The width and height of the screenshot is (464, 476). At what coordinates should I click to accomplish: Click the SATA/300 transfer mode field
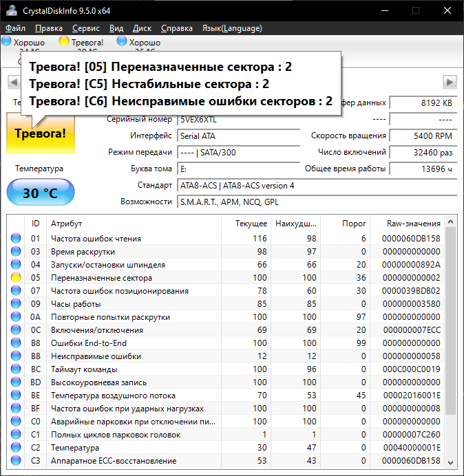[238, 152]
